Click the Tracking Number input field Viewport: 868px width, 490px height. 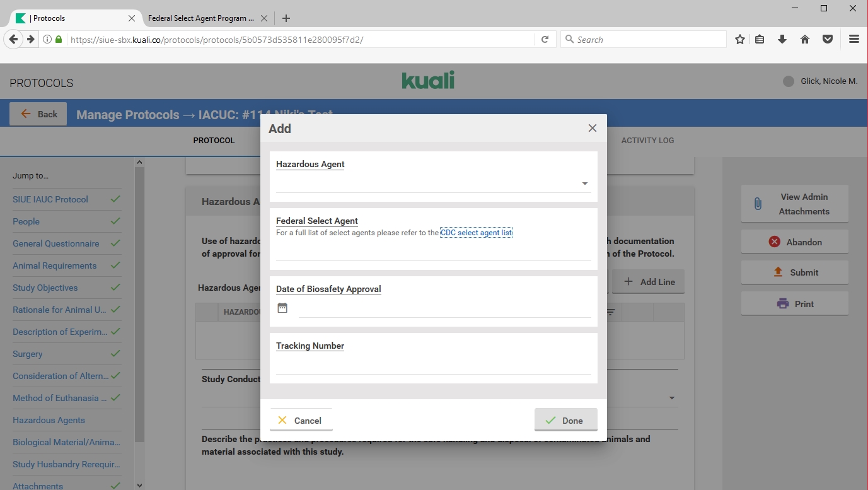point(433,366)
